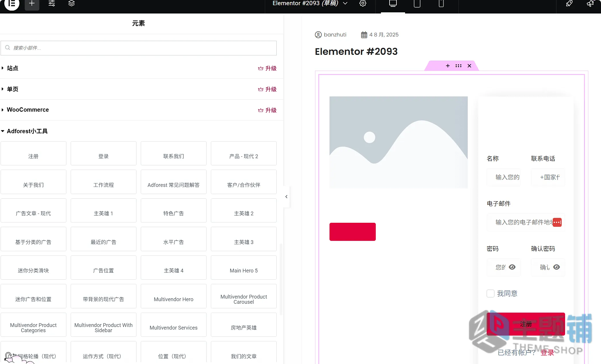The width and height of the screenshot is (601, 364).
Task: Click 升级 link next to 站点
Action: 267,68
